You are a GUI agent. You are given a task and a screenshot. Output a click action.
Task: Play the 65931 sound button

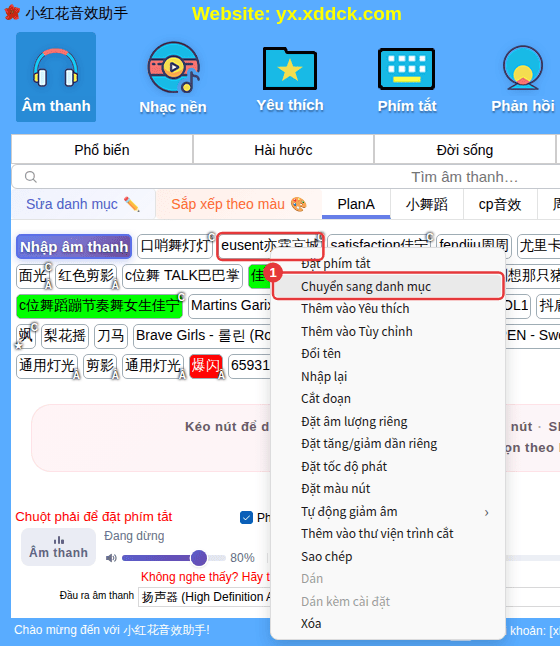click(250, 366)
